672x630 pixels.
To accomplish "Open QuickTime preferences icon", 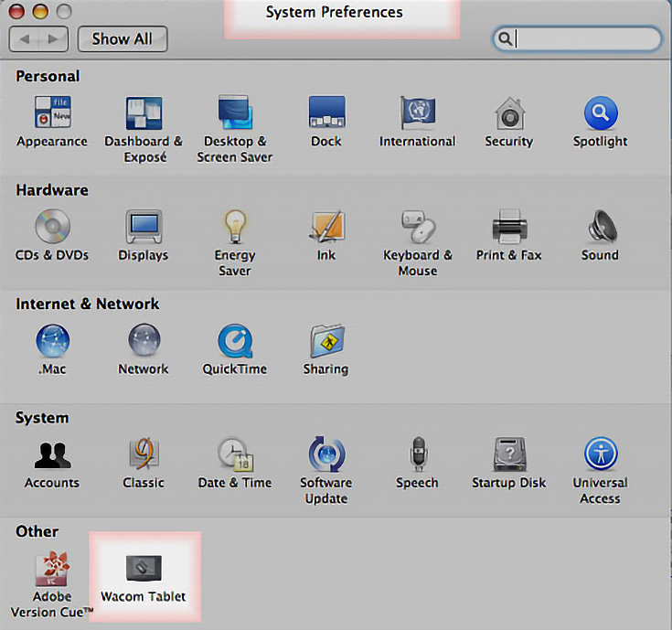I will [x=235, y=341].
